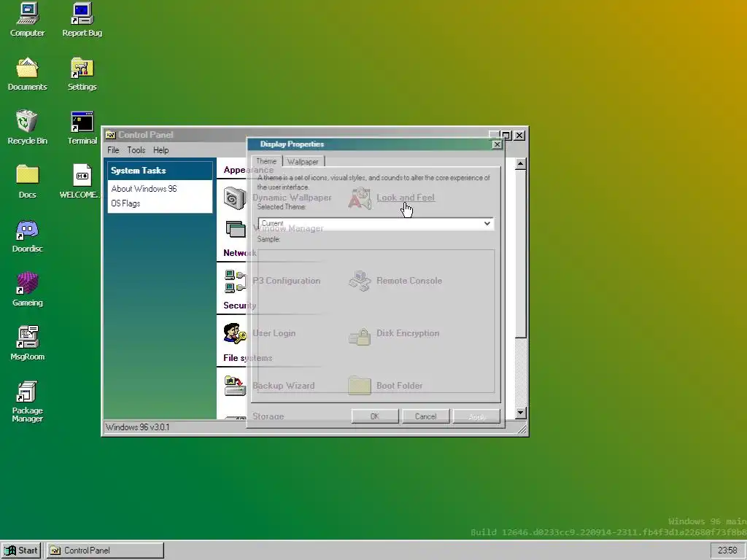Click the User Login label
Viewport: 747px width, 560px height.
274,333
